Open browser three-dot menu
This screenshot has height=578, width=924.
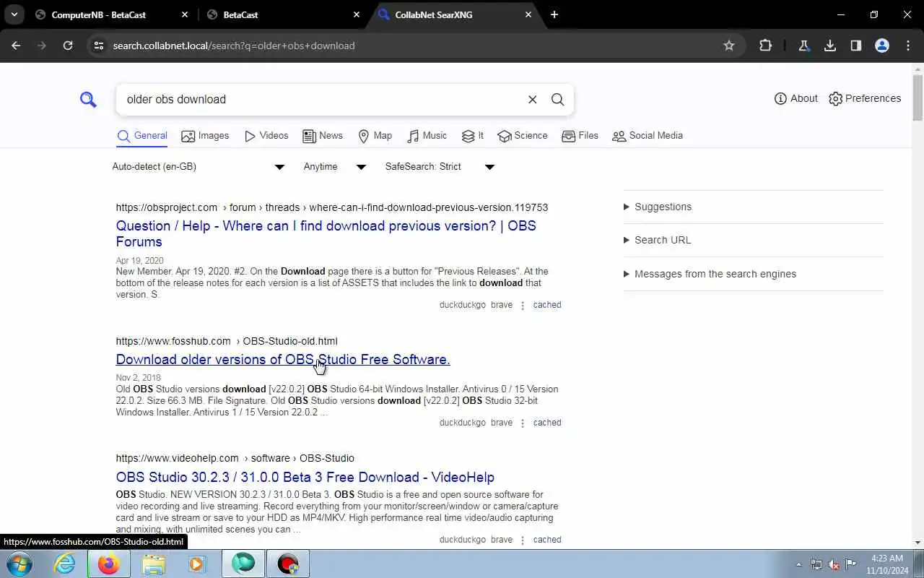pyautogui.click(x=908, y=46)
